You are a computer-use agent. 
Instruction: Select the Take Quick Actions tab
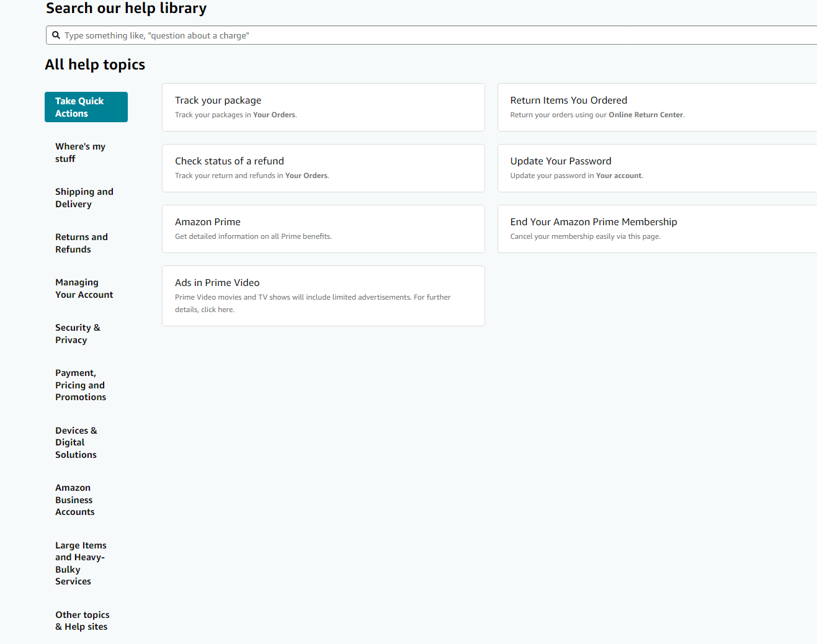point(86,107)
